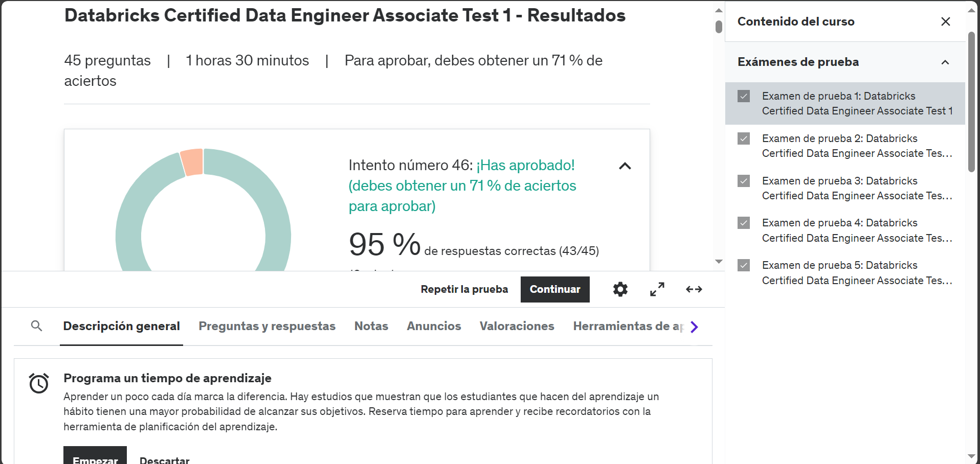The image size is (980, 464).
Task: Close the Contenido del curso panel
Action: pos(945,21)
